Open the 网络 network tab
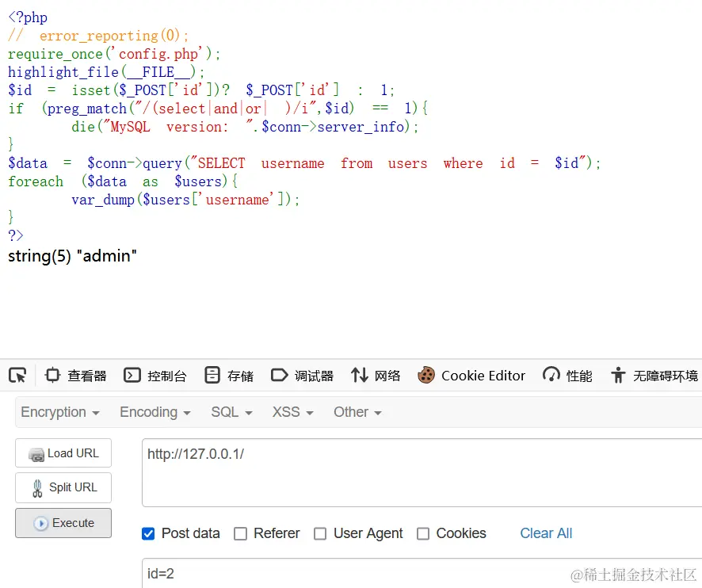Image resolution: width=702 pixels, height=588 pixels. [376, 376]
